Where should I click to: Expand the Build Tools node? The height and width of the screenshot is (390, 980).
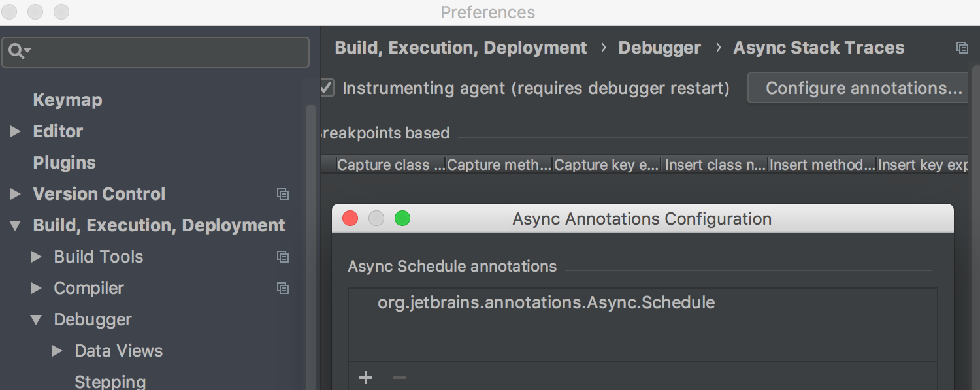(37, 257)
